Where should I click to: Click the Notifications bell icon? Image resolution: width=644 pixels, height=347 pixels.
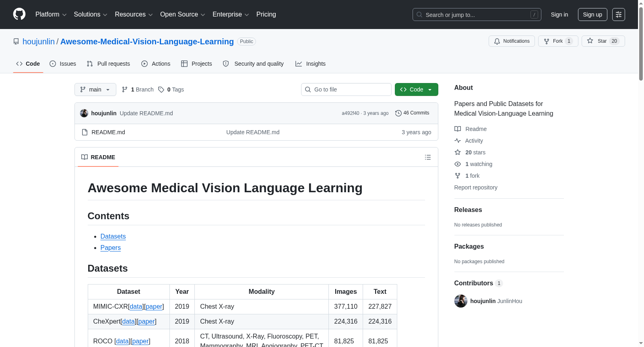pos(497,41)
